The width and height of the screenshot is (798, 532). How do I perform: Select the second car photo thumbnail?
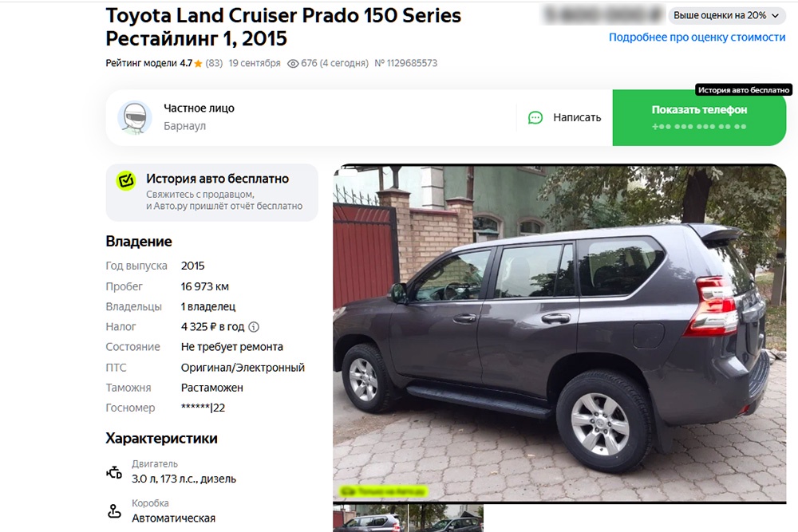[x=446, y=518]
